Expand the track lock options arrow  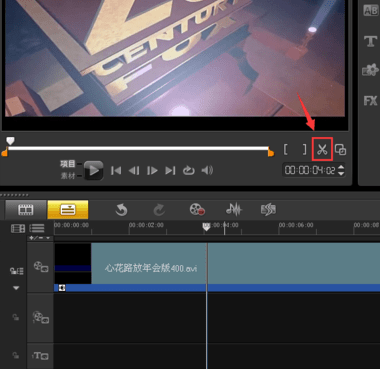pos(16,288)
